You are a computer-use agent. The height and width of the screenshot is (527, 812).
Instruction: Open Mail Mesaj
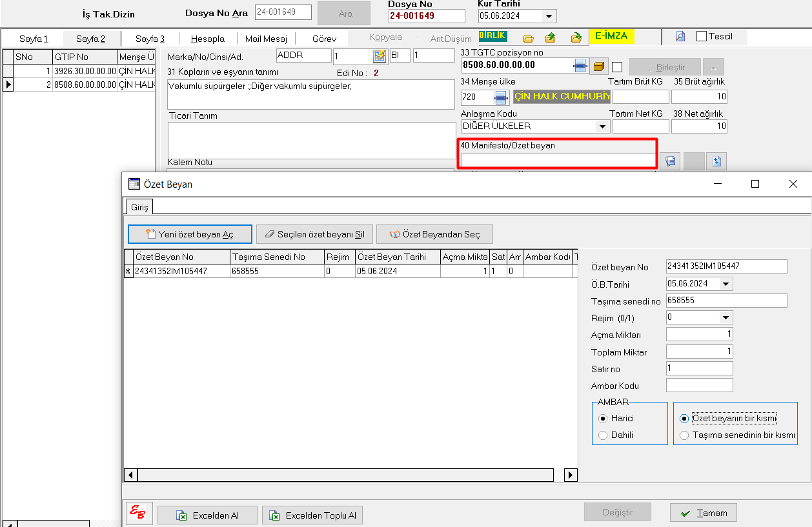266,39
